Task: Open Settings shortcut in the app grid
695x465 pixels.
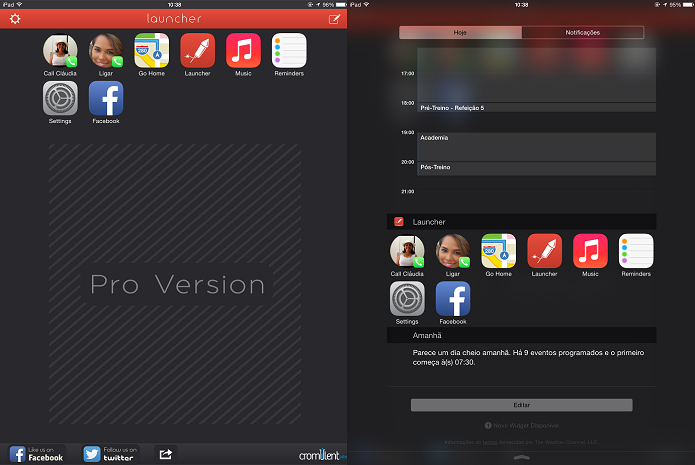Action: 60,103
